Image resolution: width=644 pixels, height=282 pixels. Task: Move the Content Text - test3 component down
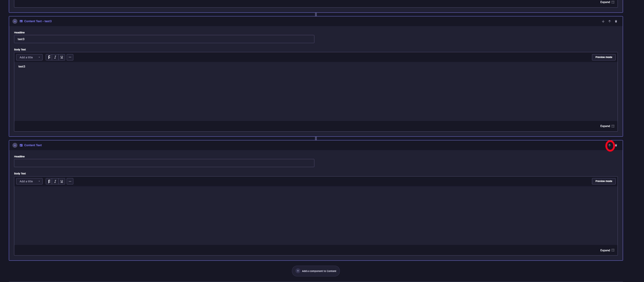click(x=603, y=21)
